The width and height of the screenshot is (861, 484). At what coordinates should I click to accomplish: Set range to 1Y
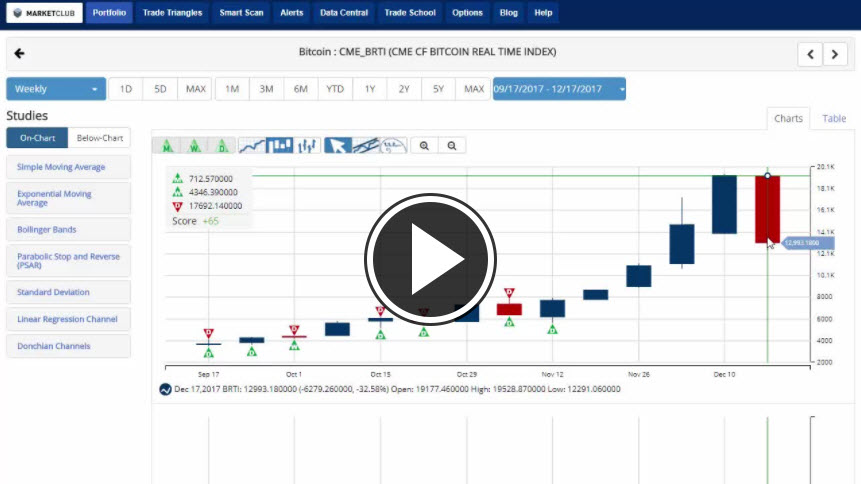[370, 89]
